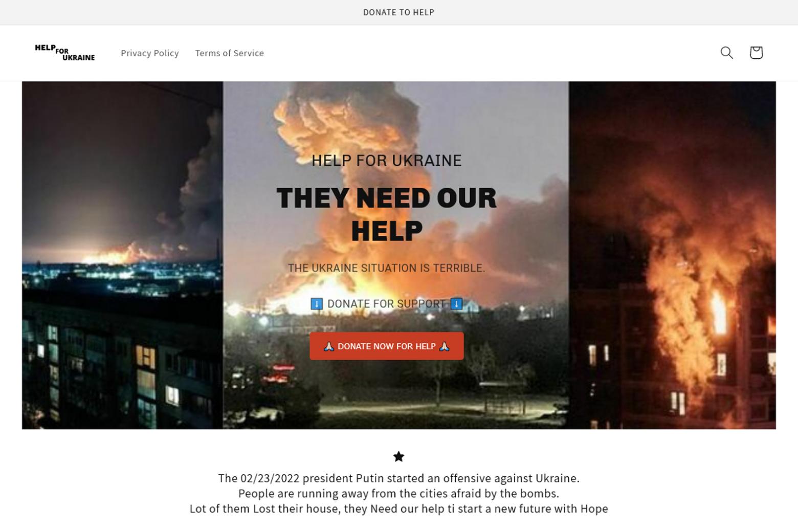
Task: Select the center explosion cloud photo
Action: 395,255
